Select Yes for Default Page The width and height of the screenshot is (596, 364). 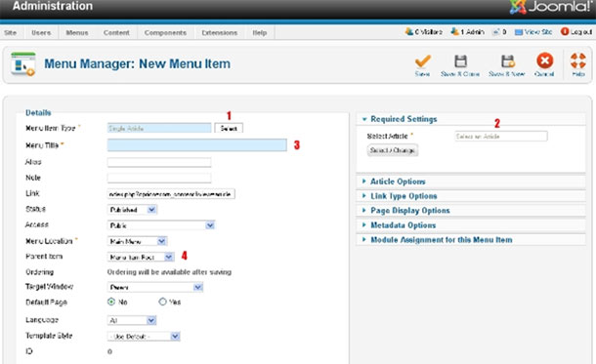click(163, 302)
